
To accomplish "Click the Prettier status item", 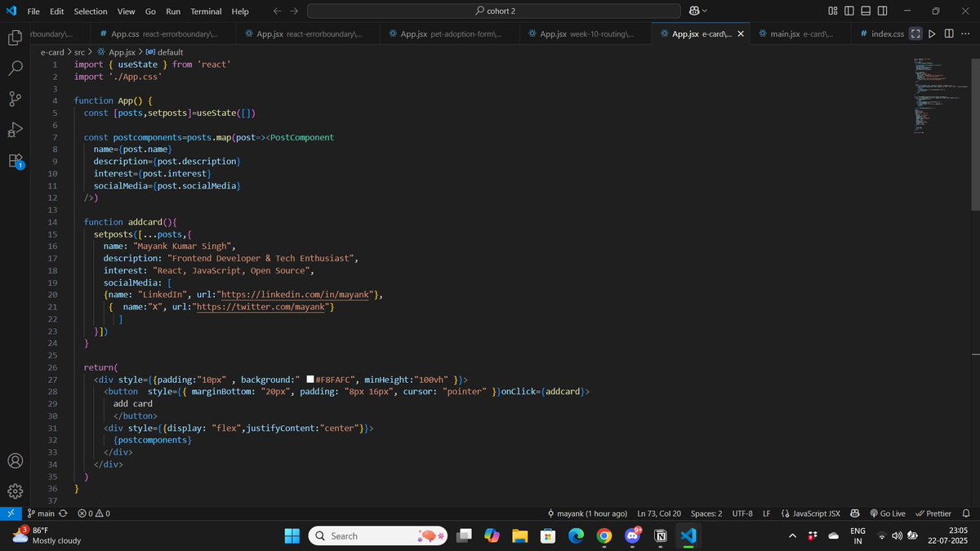I will 933,513.
